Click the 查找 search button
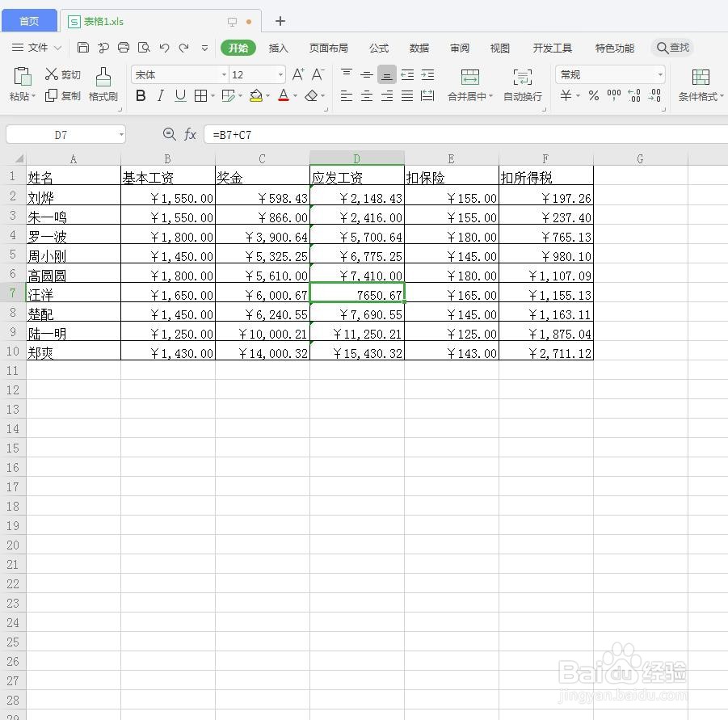Screen dimensions: 728x720 (x=673, y=48)
